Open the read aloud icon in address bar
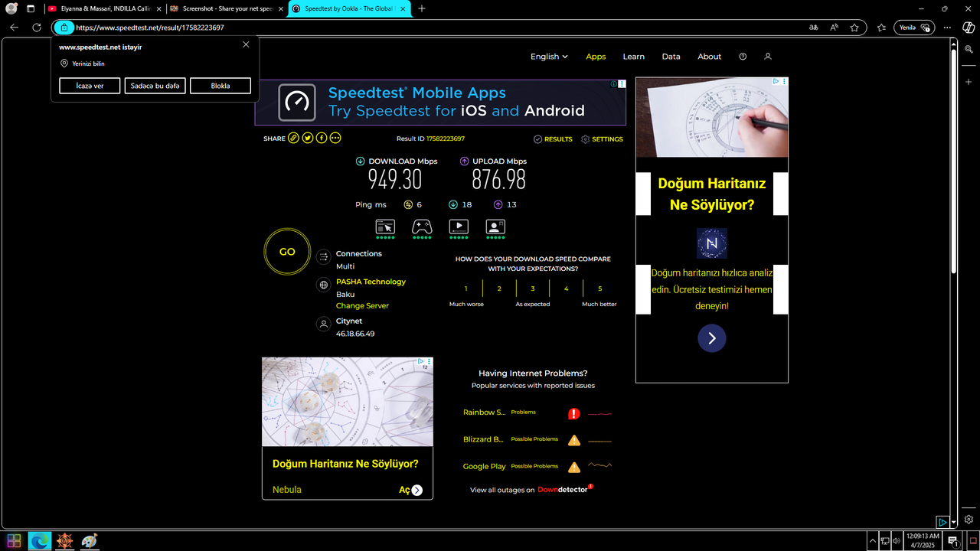 tap(834, 28)
